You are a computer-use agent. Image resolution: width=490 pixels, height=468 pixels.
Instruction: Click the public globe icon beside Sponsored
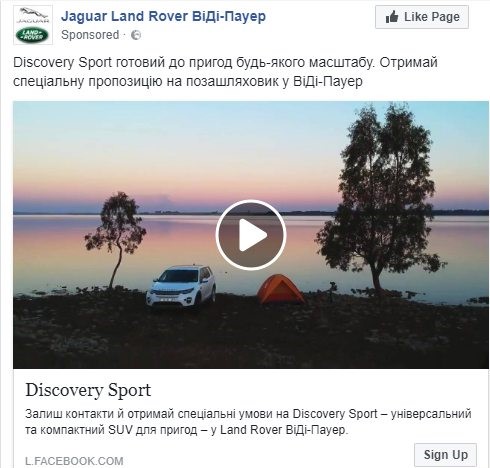coord(136,35)
